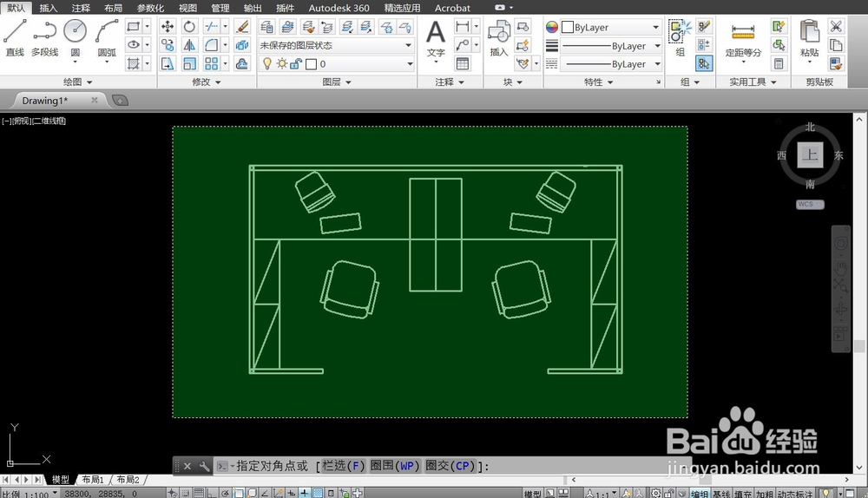
Task: Switch to the 布局1 layout tab
Action: coord(93,480)
